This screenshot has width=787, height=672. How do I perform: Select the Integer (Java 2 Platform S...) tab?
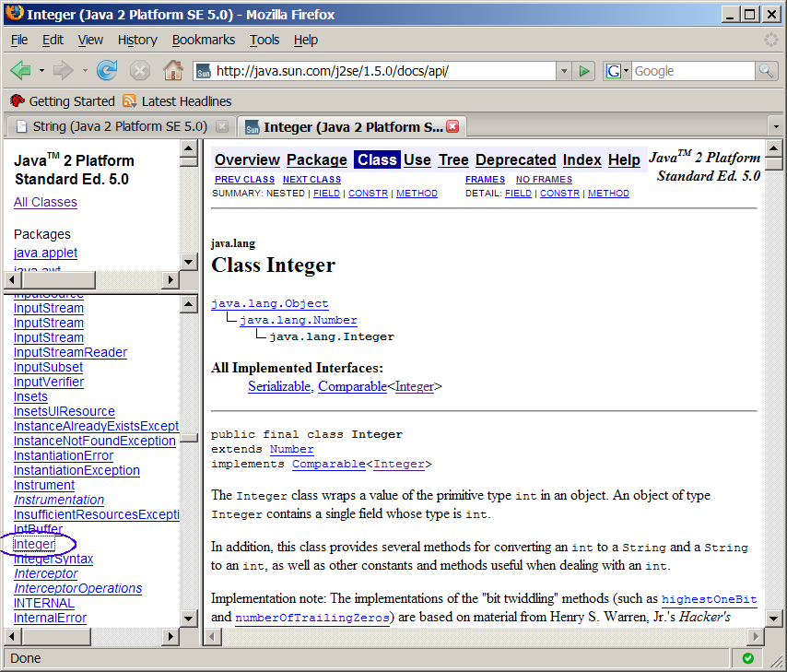pos(352,126)
